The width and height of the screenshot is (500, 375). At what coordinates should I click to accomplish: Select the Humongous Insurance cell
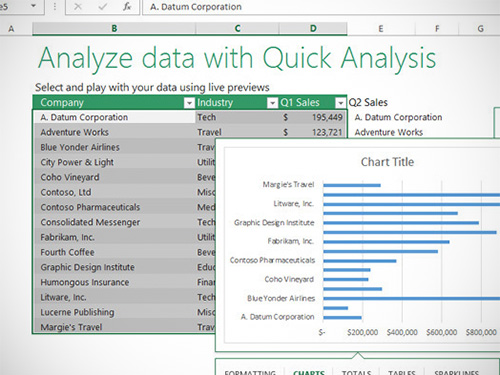tap(114, 282)
